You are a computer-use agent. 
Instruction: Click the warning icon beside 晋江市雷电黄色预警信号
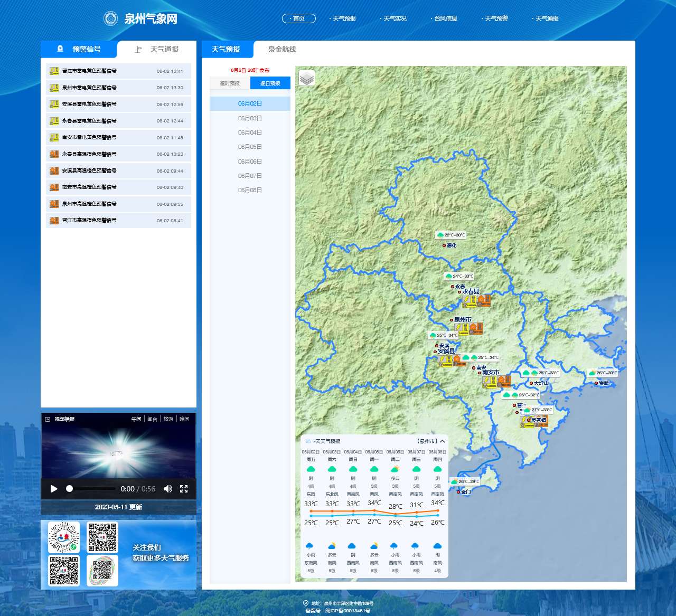[x=54, y=71]
